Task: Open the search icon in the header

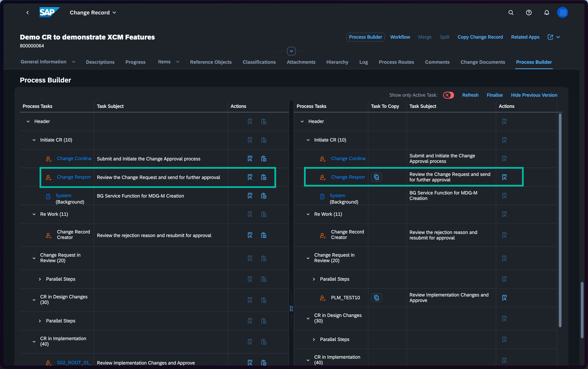Action: pyautogui.click(x=511, y=12)
